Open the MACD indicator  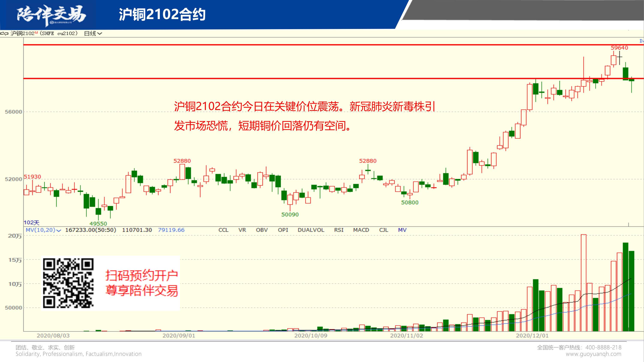click(x=361, y=230)
